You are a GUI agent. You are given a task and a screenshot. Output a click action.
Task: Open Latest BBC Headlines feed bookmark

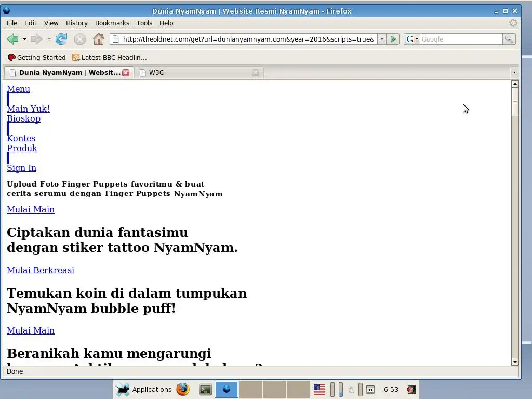point(110,57)
